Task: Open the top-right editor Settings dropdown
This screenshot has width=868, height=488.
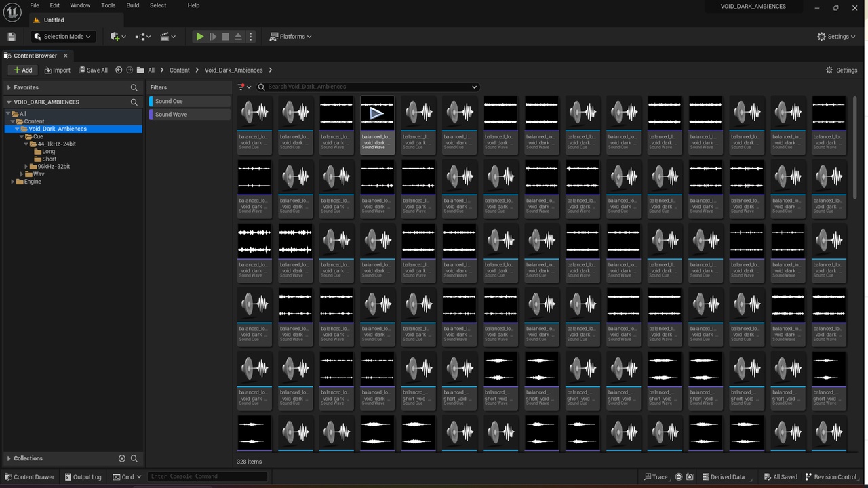Action: [x=836, y=37]
